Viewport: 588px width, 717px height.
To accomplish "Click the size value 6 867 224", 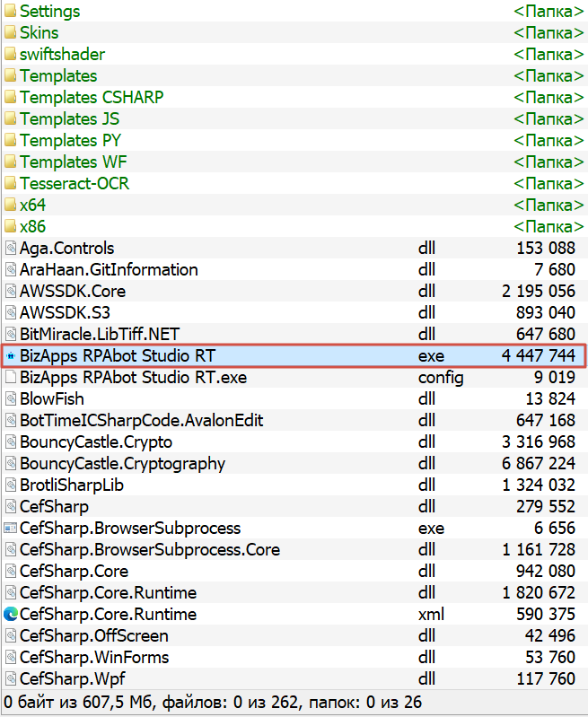I will [539, 464].
